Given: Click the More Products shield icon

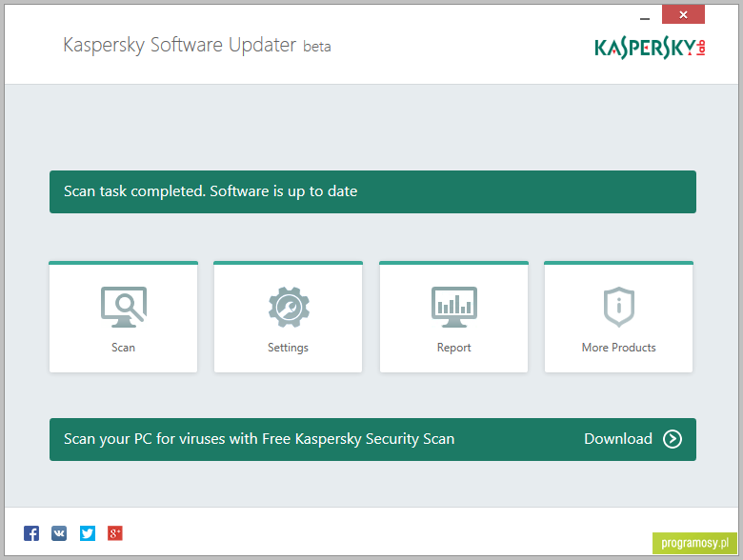Looking at the screenshot, I should click(619, 307).
